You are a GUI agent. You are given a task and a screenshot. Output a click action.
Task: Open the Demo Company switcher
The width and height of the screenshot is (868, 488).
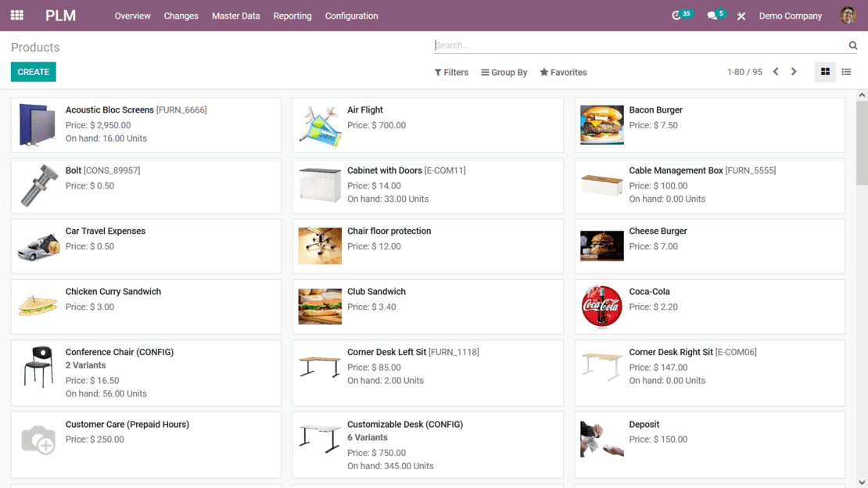tap(790, 16)
